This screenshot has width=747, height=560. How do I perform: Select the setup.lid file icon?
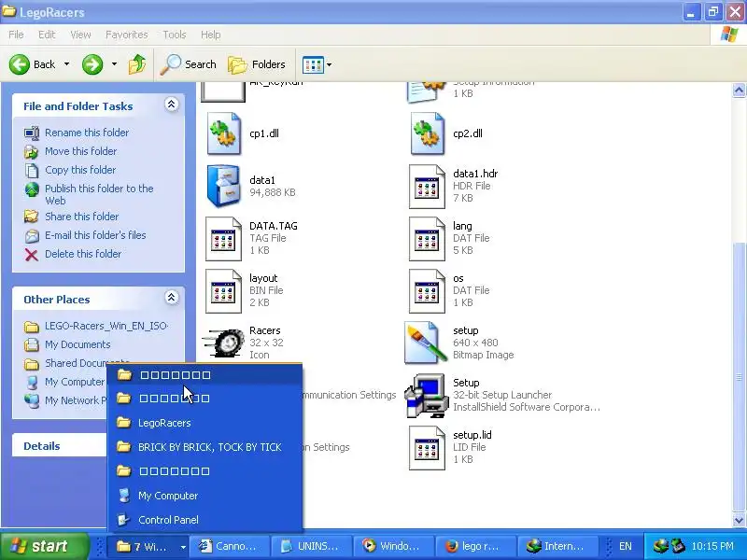tap(427, 448)
